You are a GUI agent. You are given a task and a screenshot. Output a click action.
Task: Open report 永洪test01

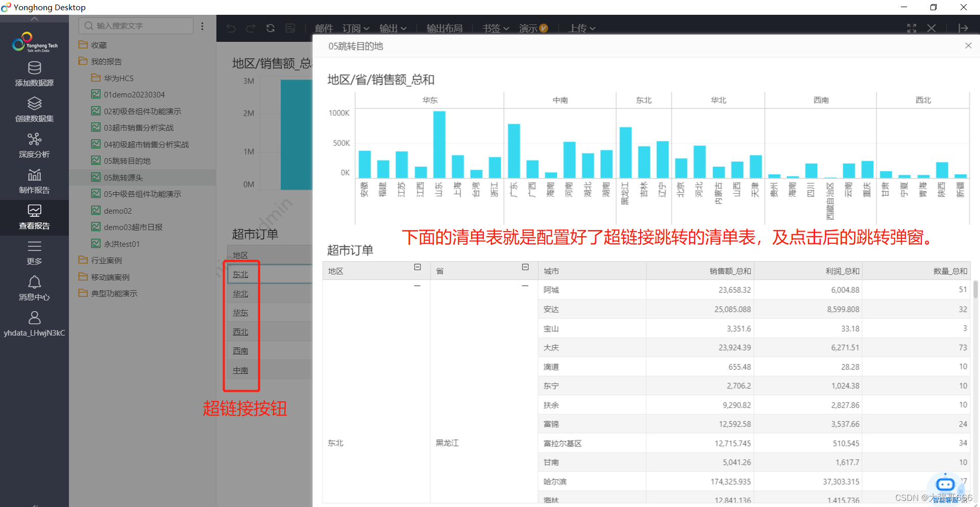115,244
